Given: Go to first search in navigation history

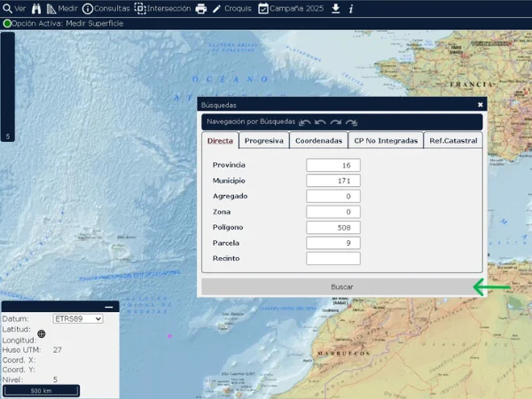Looking at the screenshot, I should (x=305, y=121).
